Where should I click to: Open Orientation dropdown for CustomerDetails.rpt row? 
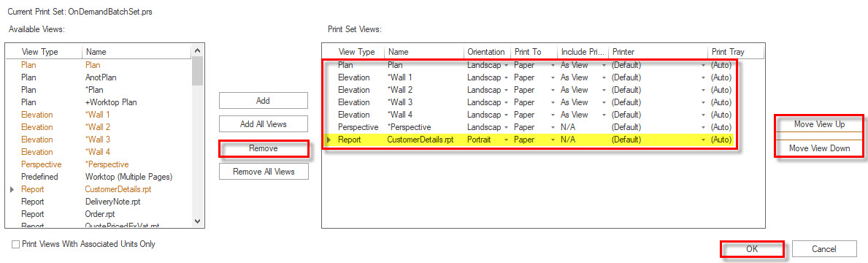(x=506, y=140)
